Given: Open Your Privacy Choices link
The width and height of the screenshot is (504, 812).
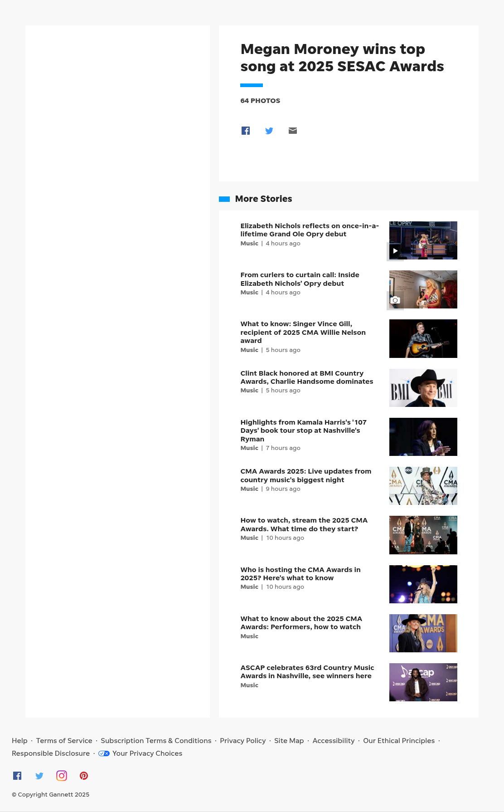Looking at the screenshot, I should point(147,753).
